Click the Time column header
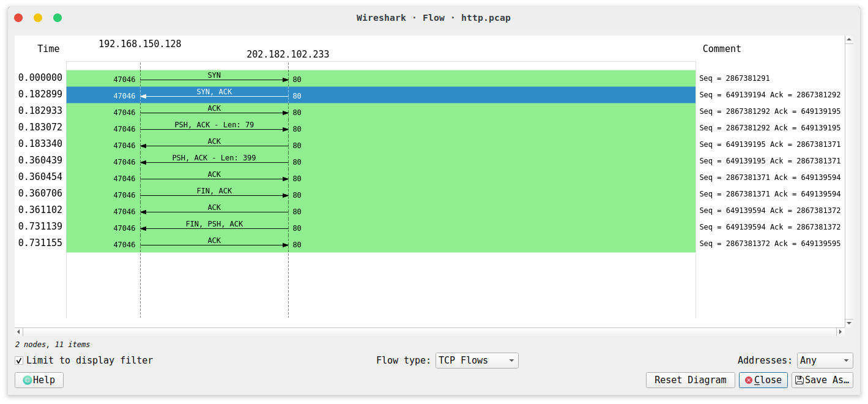 [48, 49]
